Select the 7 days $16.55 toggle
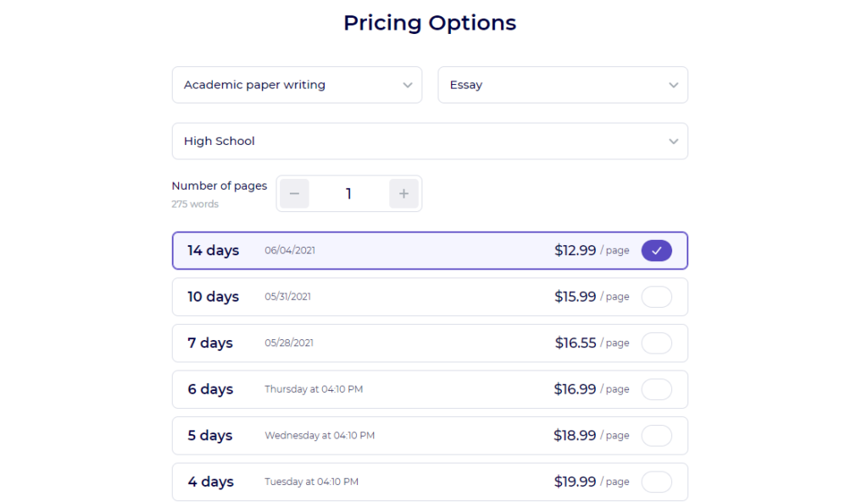This screenshot has width=868, height=502. [657, 343]
